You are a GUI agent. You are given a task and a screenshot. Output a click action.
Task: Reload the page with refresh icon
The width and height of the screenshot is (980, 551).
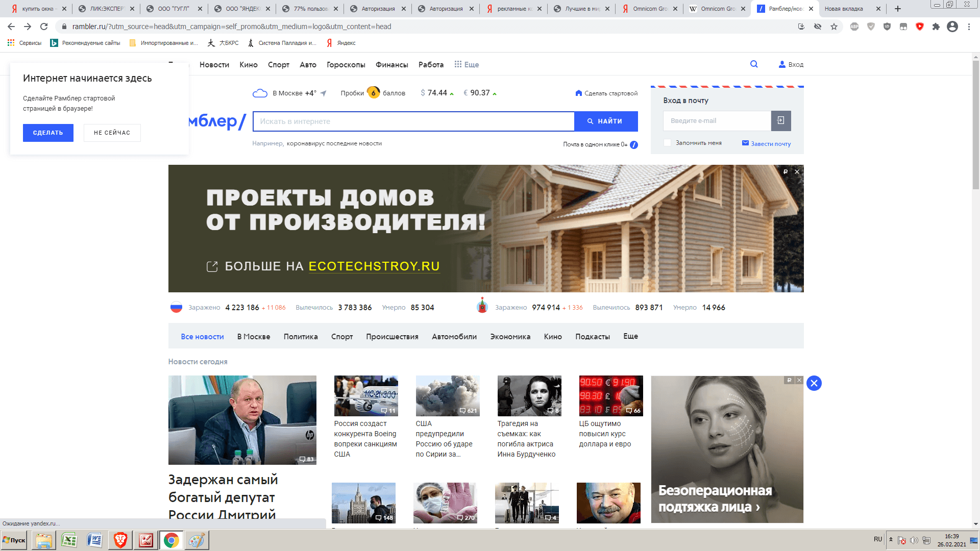(x=44, y=27)
